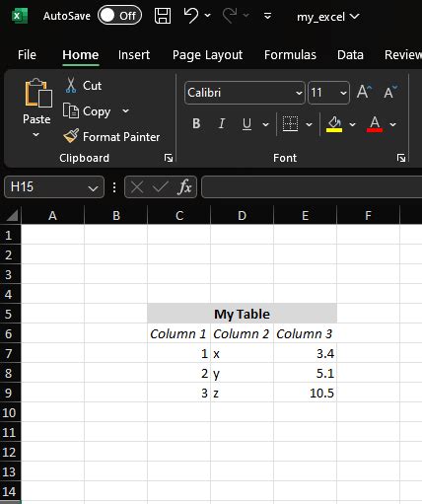Toggle Underline formatting

coord(246,124)
